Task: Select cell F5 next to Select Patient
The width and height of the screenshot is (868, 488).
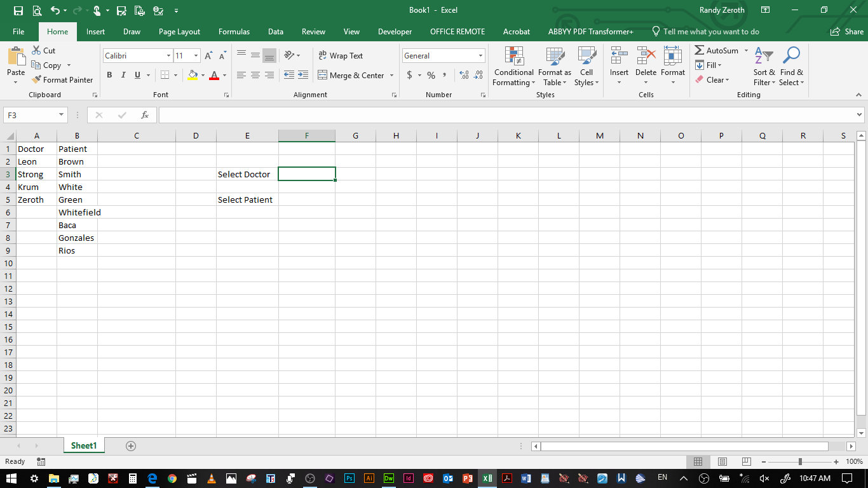Action: pos(307,199)
